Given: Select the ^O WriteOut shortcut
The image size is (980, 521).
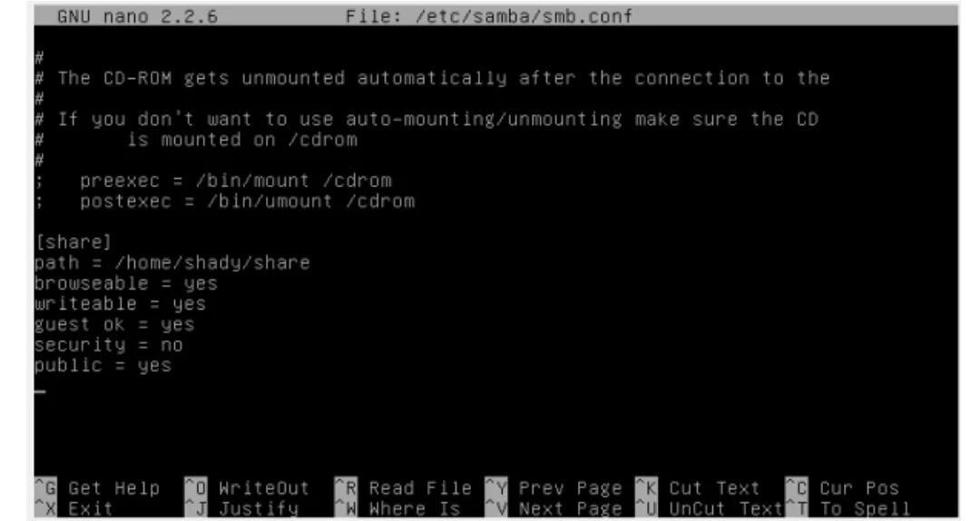Looking at the screenshot, I should click(x=248, y=487).
